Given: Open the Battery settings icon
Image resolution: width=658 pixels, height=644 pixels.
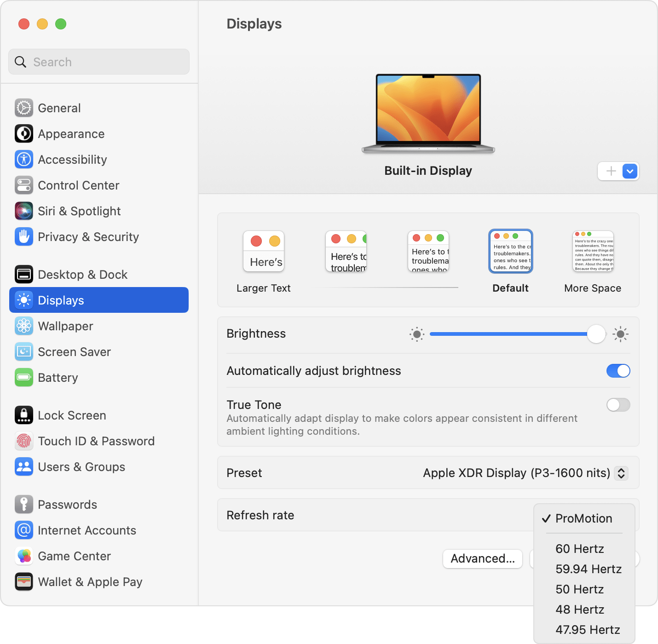Looking at the screenshot, I should tap(24, 378).
